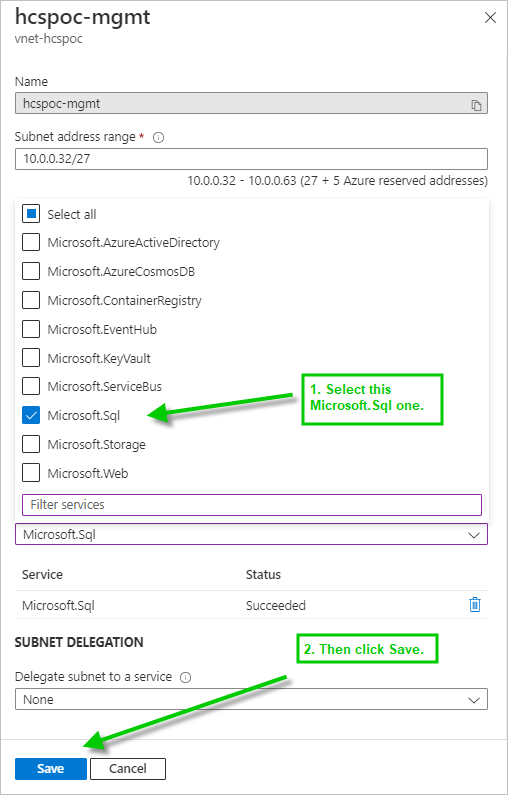Delete the Microsoft.Sql service endpoint
This screenshot has width=508, height=795.
click(x=475, y=605)
